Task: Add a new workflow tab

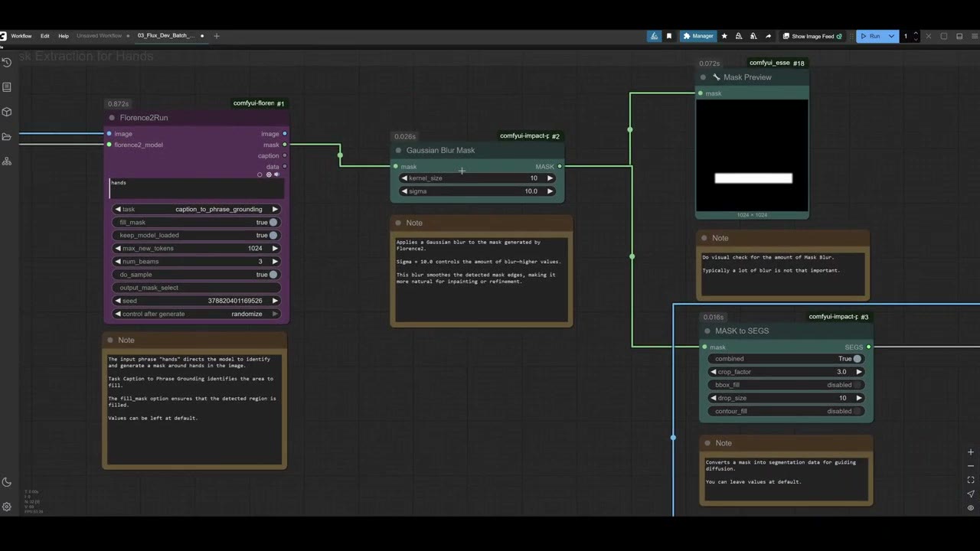Action: [x=217, y=36]
